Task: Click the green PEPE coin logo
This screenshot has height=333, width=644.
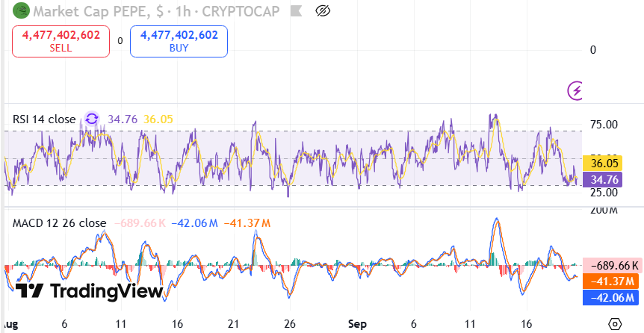Action: [x=22, y=11]
